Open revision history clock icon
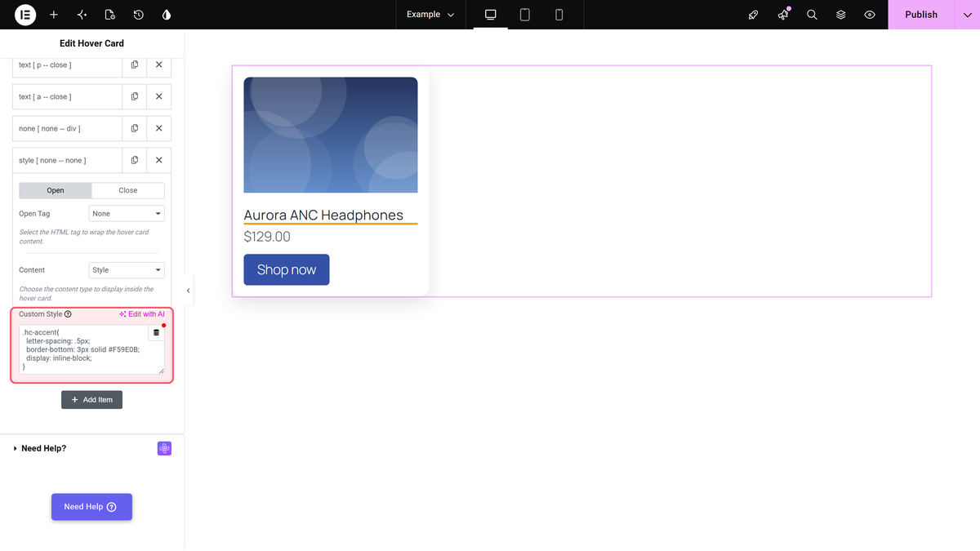The height and width of the screenshot is (551, 980). pos(138,15)
